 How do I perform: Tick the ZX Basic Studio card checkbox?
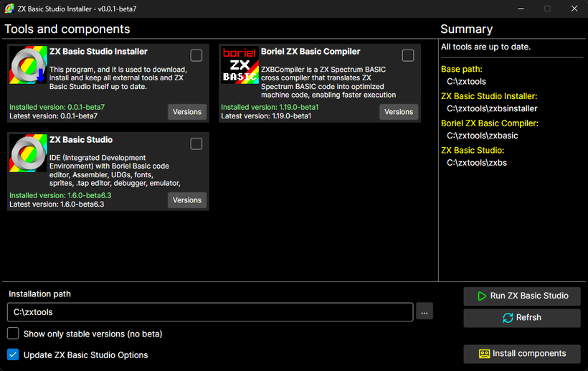[x=196, y=144]
